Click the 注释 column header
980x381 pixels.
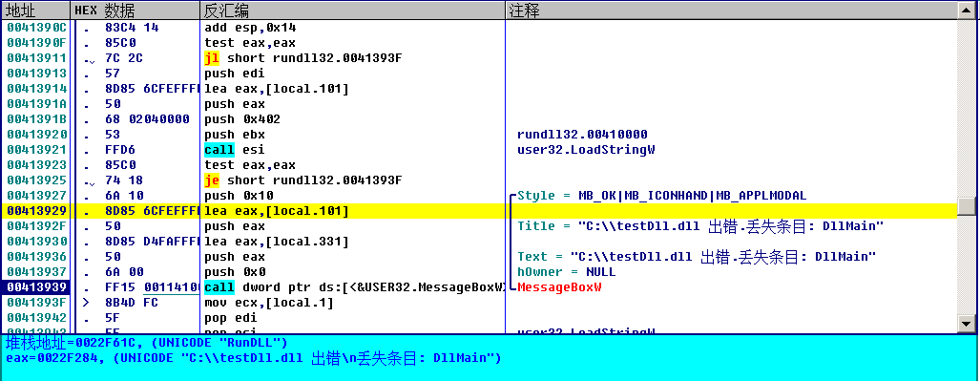732,10
